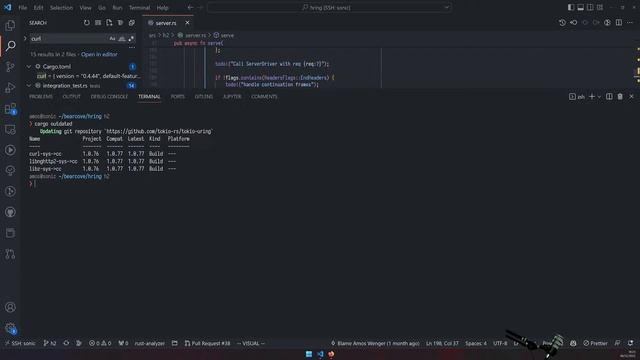Split the server.rs editor
Screen dimensions: 640x360
click(619, 23)
